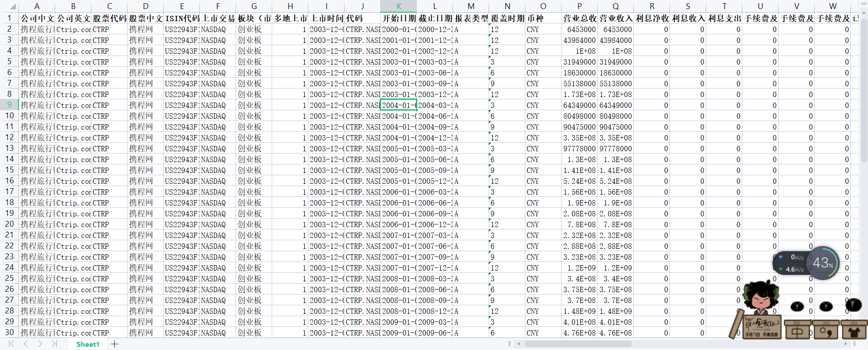Click the 公司中文 header cell

[37, 18]
